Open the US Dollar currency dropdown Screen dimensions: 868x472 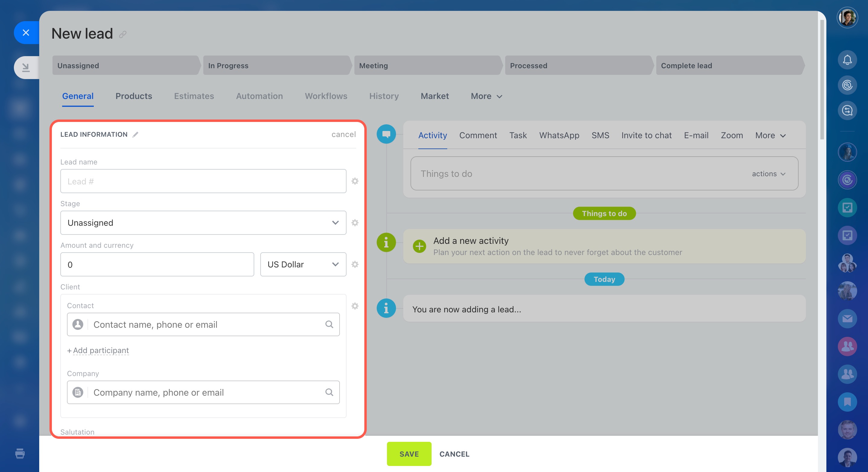tap(303, 264)
